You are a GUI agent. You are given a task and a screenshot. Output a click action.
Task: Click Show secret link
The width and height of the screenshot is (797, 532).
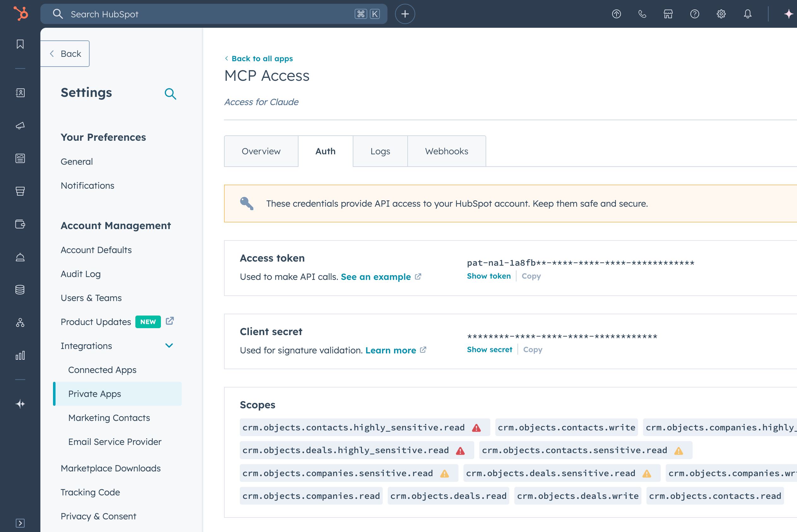click(x=489, y=350)
